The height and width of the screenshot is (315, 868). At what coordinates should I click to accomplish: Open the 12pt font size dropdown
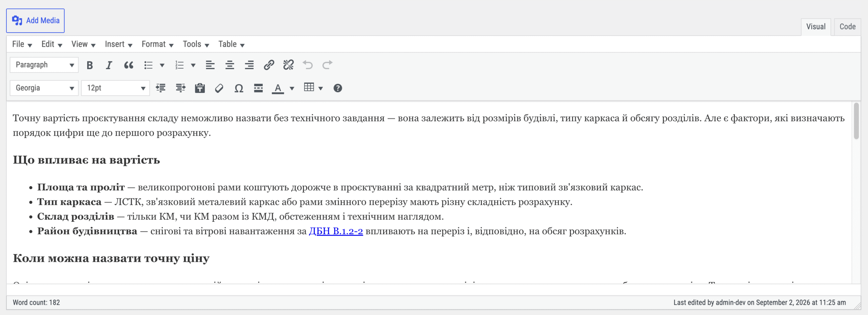pyautogui.click(x=116, y=88)
